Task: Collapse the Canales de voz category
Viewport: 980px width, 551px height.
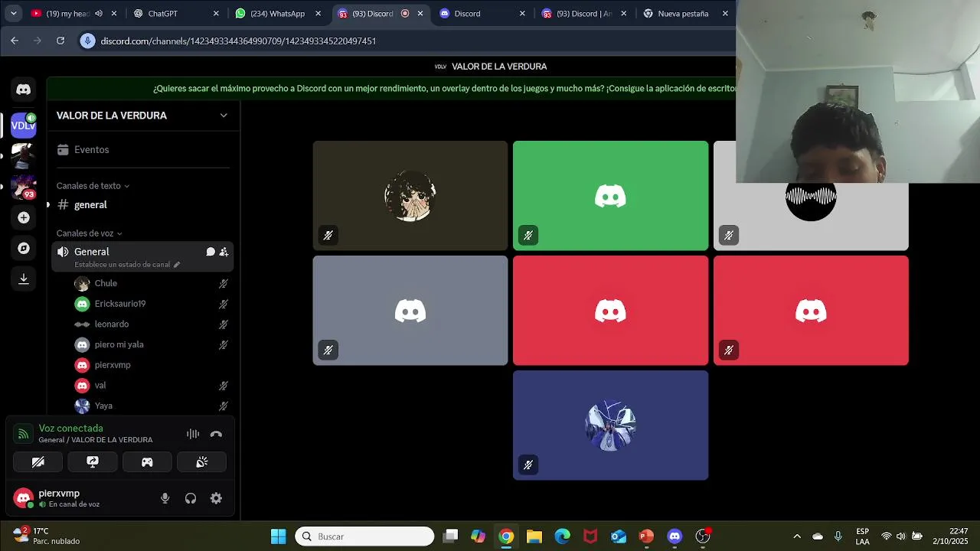Action: click(x=89, y=233)
